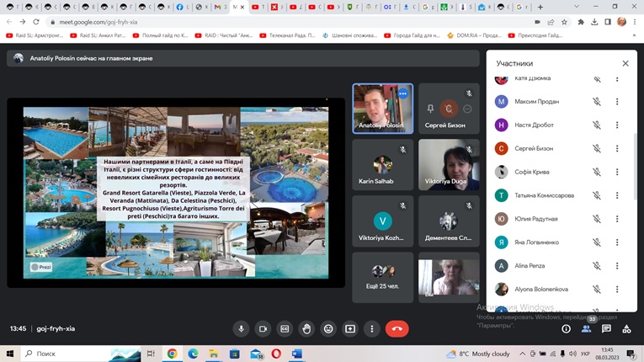The width and height of the screenshot is (644, 362).
Task: Open a new browser tab
Action: (x=540, y=7)
